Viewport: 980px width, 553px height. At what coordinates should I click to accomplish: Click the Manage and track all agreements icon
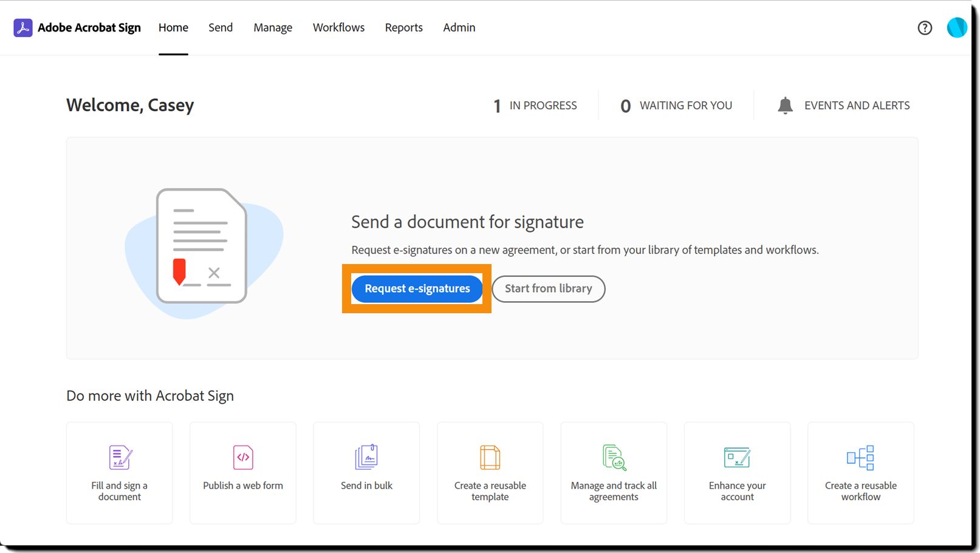point(614,458)
